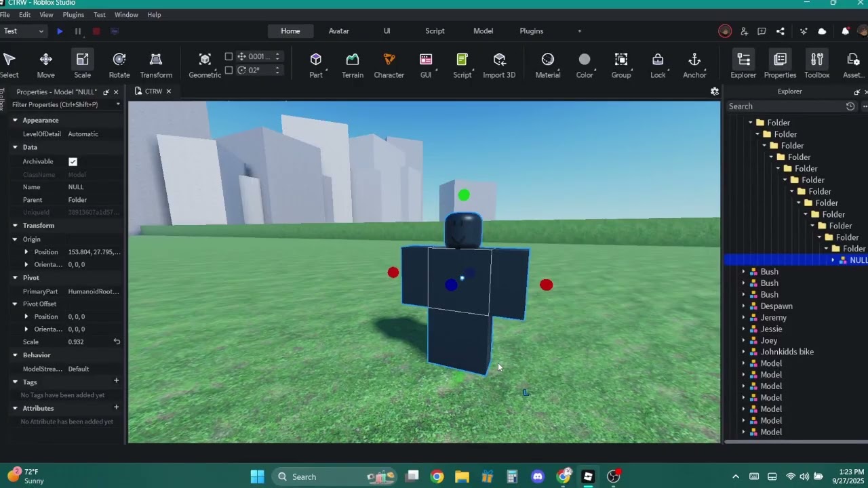Toggle the move snapping checkbox
868x488 pixels.
click(x=229, y=57)
